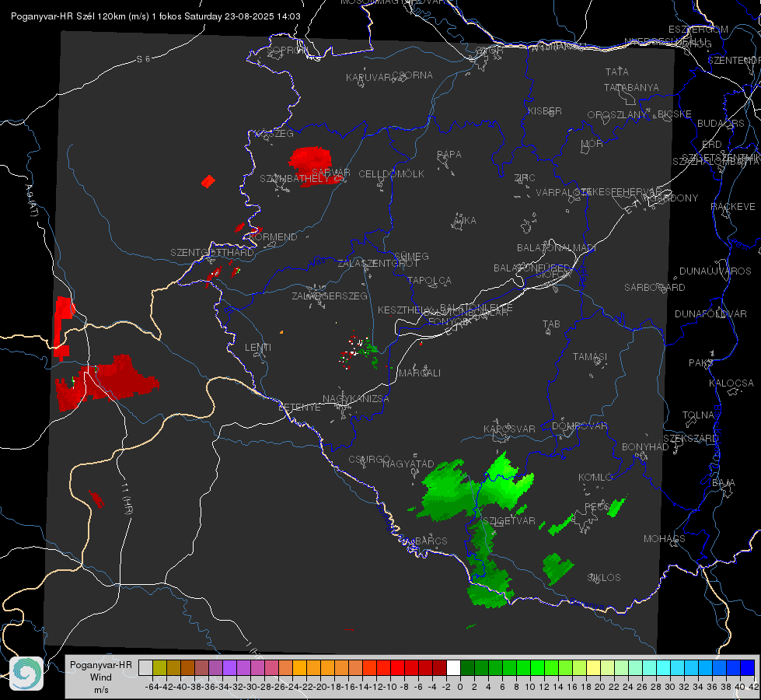This screenshot has width=761, height=700.
Task: Click the KISBER town label
Action: tap(545, 111)
